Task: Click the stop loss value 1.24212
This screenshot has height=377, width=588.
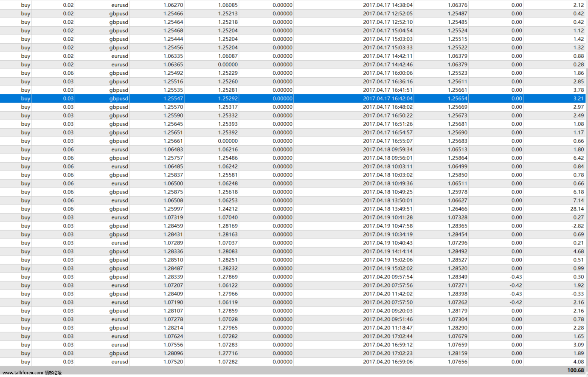Action: pos(228,209)
